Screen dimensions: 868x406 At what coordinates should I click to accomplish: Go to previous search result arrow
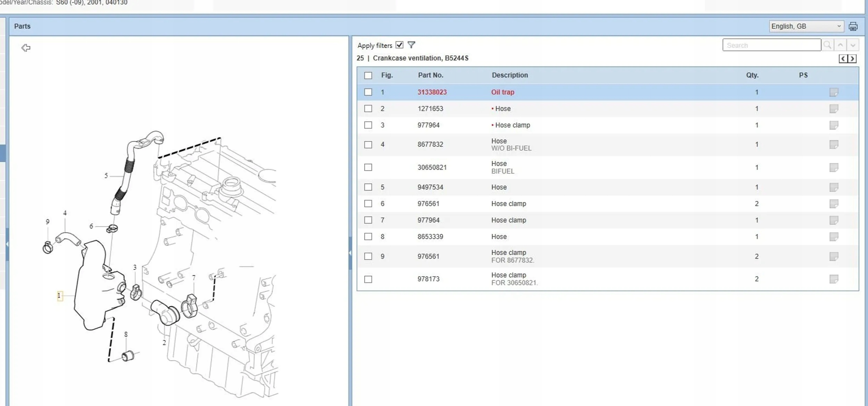pyautogui.click(x=840, y=45)
